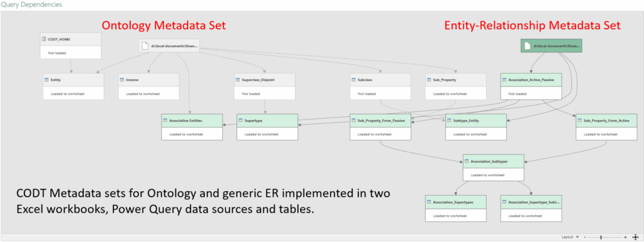Image resolution: width=644 pixels, height=242 pixels.
Task: Click the Sub_Property_From_Active table icon
Action: [580, 121]
